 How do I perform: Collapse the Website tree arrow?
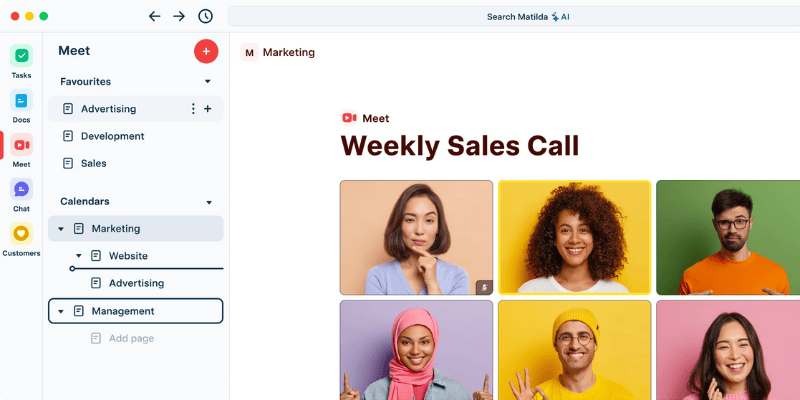tap(79, 256)
